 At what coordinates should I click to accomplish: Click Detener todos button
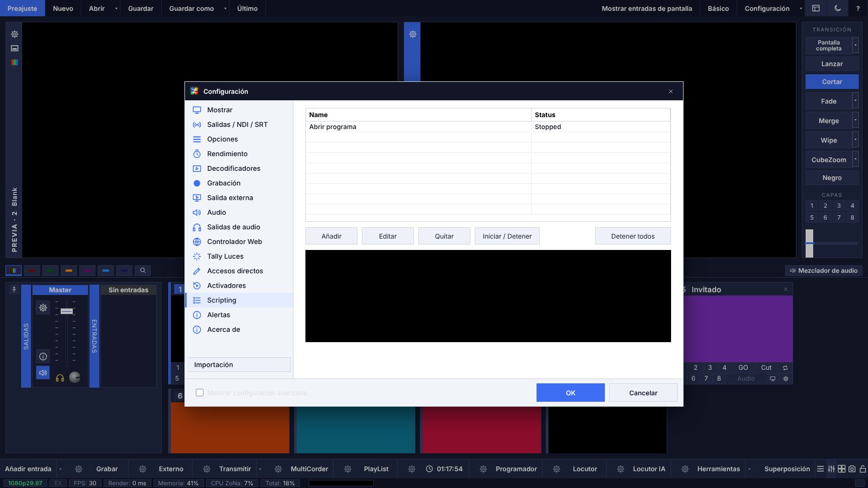[x=633, y=236]
